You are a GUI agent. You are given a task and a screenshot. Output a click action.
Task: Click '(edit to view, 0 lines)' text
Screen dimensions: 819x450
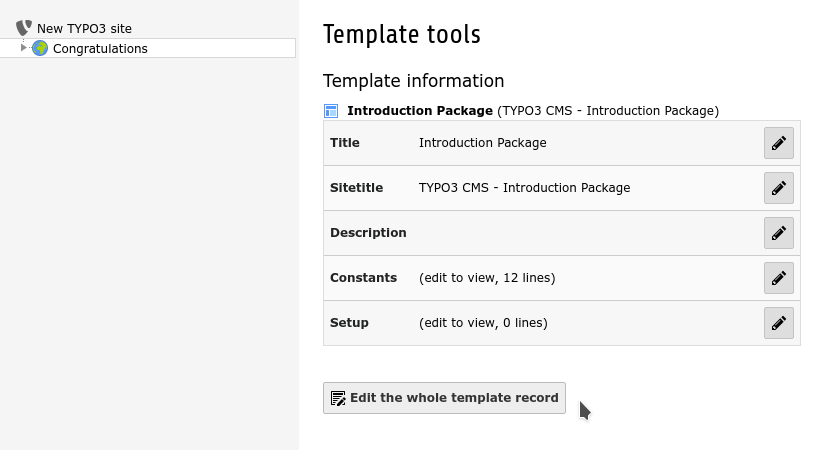point(483,323)
